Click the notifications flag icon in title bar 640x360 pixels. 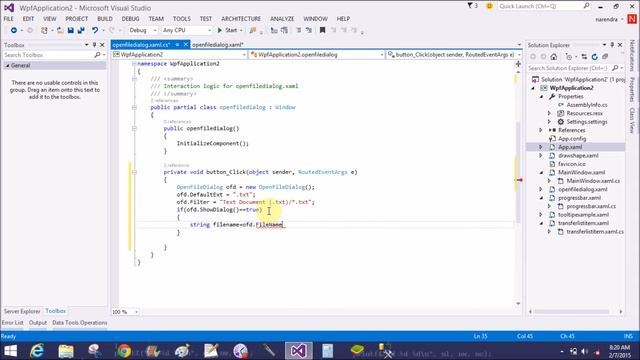470,6
